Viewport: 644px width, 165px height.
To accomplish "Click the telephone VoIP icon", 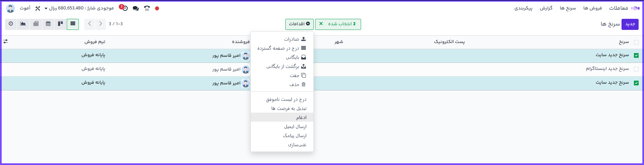I will (x=147, y=8).
